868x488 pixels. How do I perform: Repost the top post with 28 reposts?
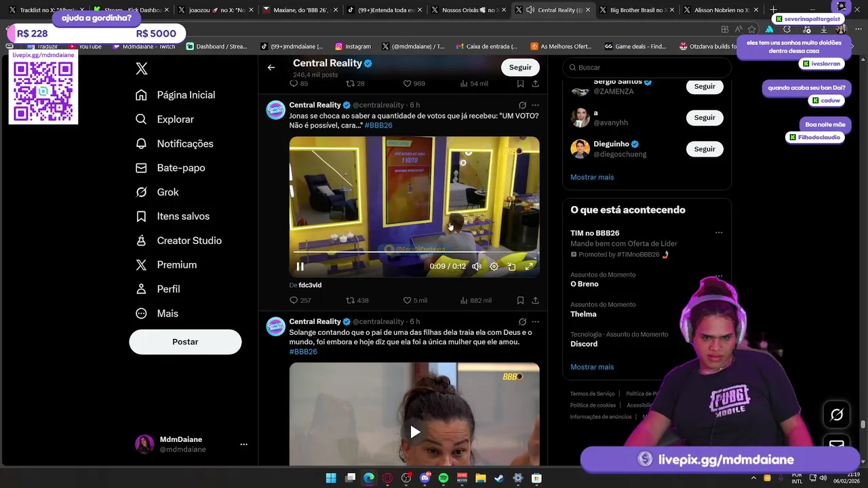pos(355,83)
